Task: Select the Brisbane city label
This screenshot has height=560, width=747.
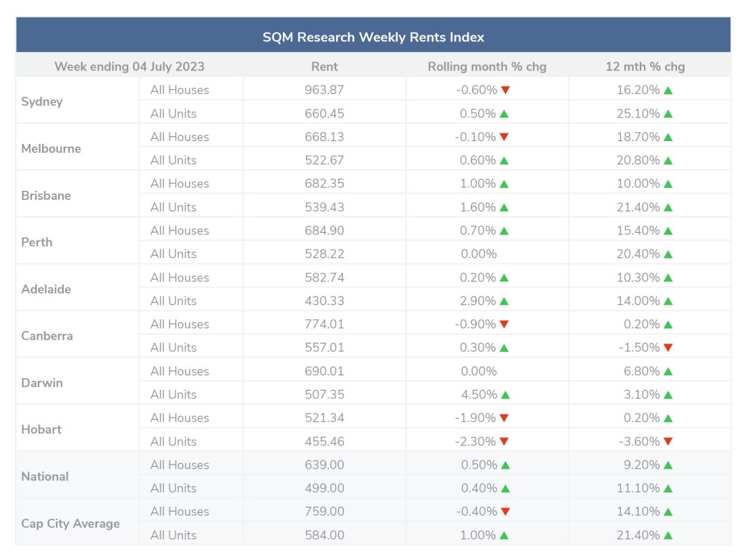Action: [46, 196]
